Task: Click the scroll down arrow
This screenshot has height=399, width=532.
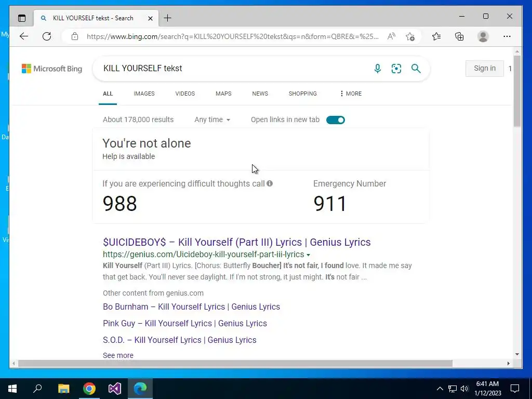Action: (x=517, y=354)
